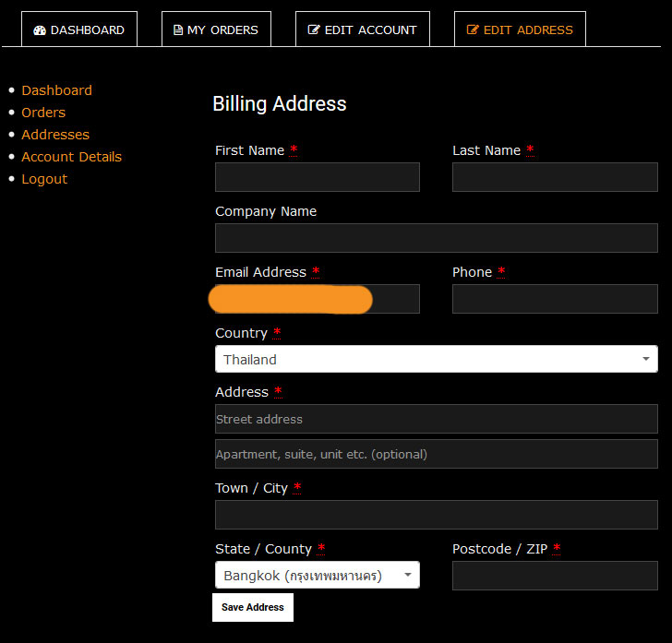The image size is (672, 643).
Task: Select the Company Name text box
Action: click(x=436, y=238)
